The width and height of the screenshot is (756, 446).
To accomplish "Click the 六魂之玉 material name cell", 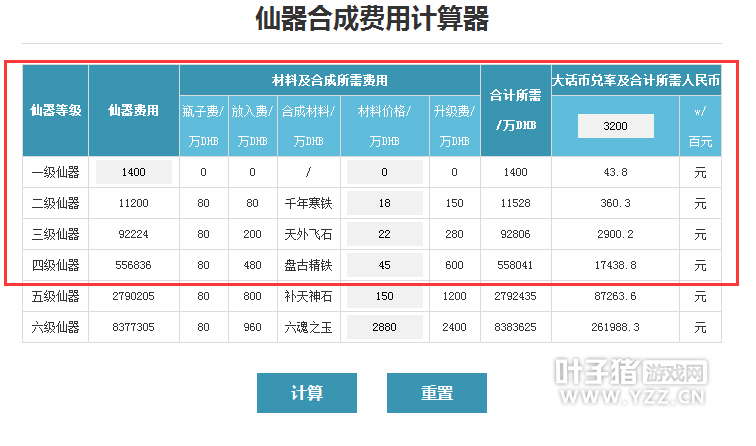I will [x=309, y=327].
